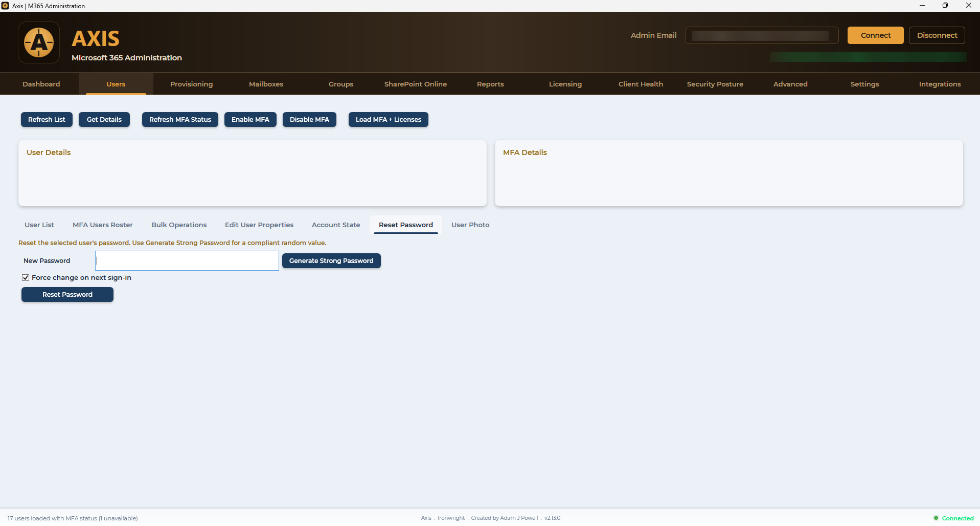Screen dimensions: 980x526
Task: Go to the Provisioning tab
Action: [x=191, y=84]
